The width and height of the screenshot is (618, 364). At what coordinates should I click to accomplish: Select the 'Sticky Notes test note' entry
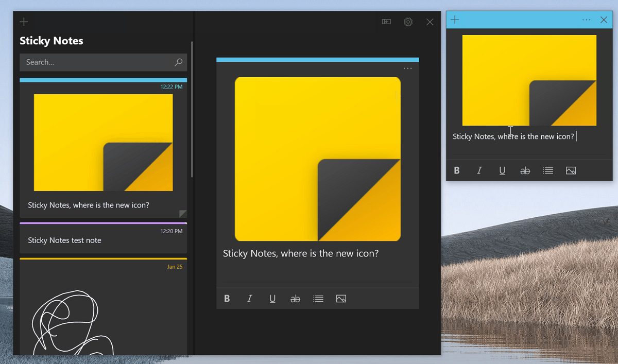[x=103, y=238]
